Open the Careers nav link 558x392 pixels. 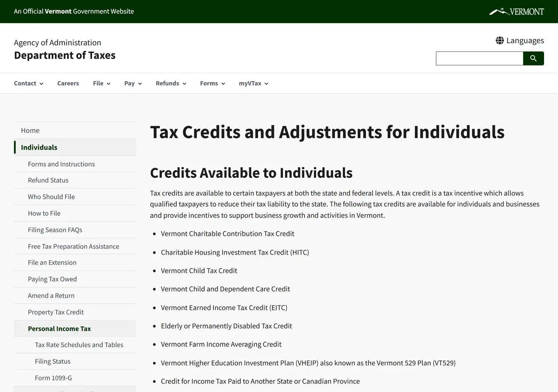coord(68,83)
